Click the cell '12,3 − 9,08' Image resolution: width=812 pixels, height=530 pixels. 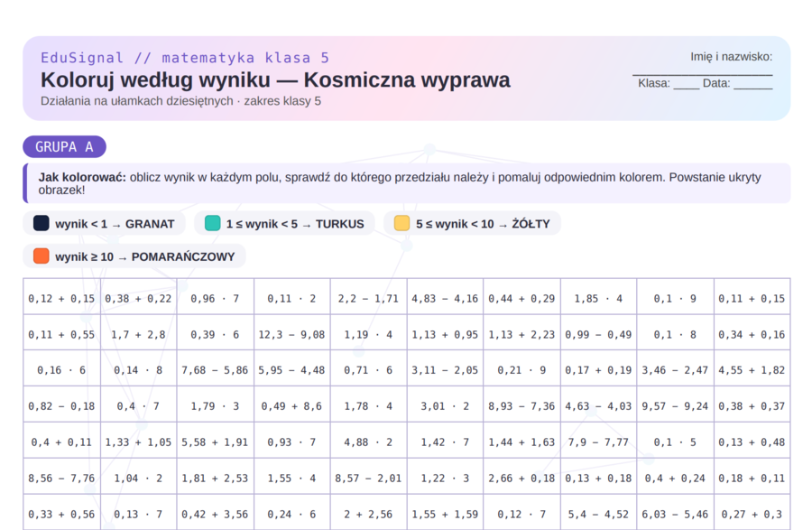(291, 332)
